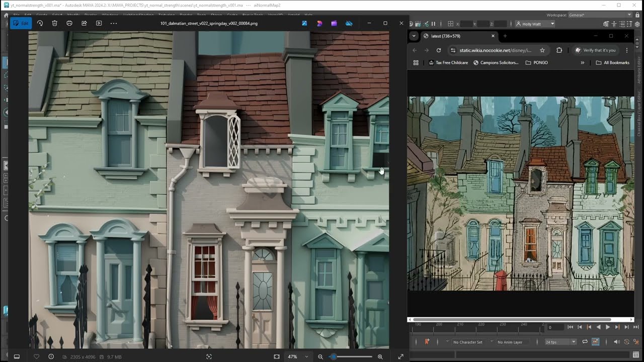644x362 pixels.
Task: Open Maya Workspace General dropdown
Action: tap(601, 15)
